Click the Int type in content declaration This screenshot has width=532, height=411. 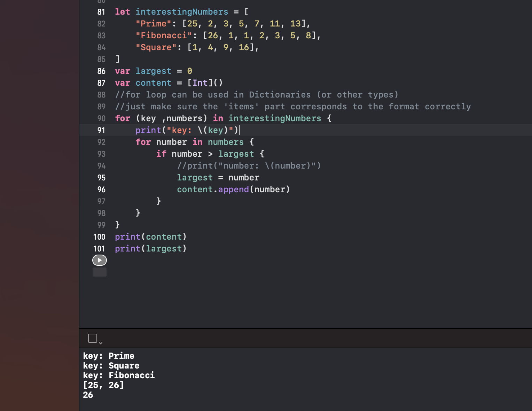[x=200, y=83]
